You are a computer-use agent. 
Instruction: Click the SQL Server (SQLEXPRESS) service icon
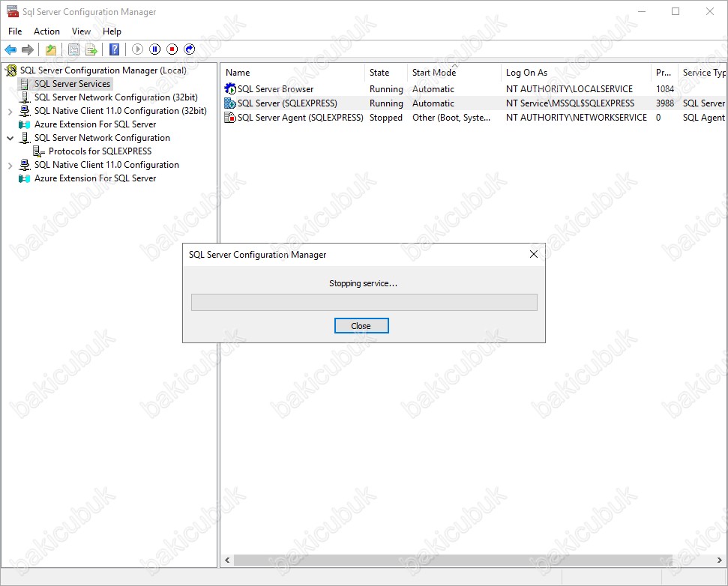click(x=230, y=103)
